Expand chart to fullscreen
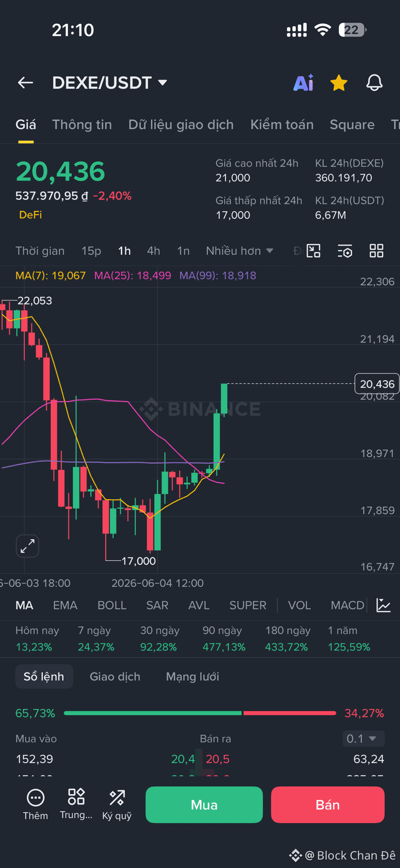This screenshot has height=868, width=400. tap(28, 546)
